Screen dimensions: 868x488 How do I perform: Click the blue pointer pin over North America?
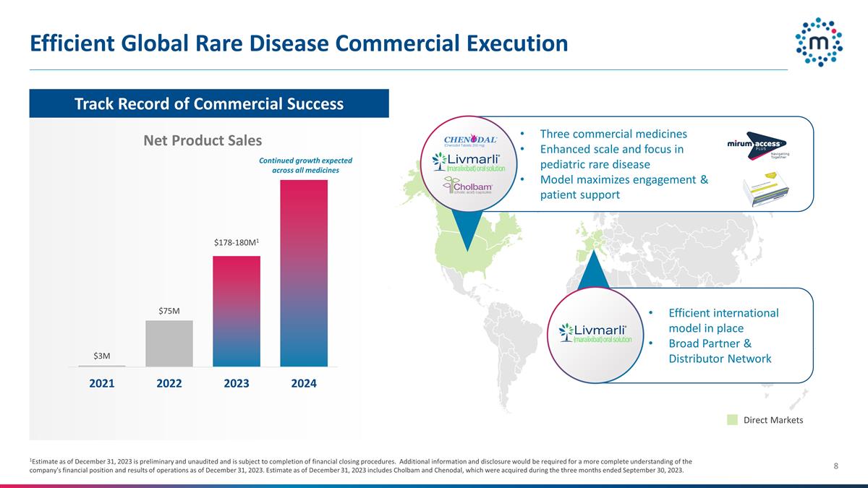click(x=467, y=231)
